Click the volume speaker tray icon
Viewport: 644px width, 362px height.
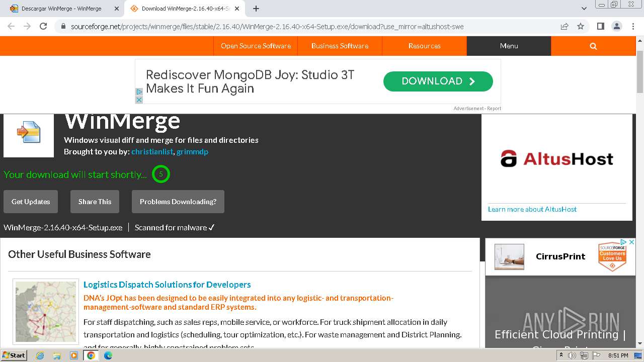pos(572,355)
